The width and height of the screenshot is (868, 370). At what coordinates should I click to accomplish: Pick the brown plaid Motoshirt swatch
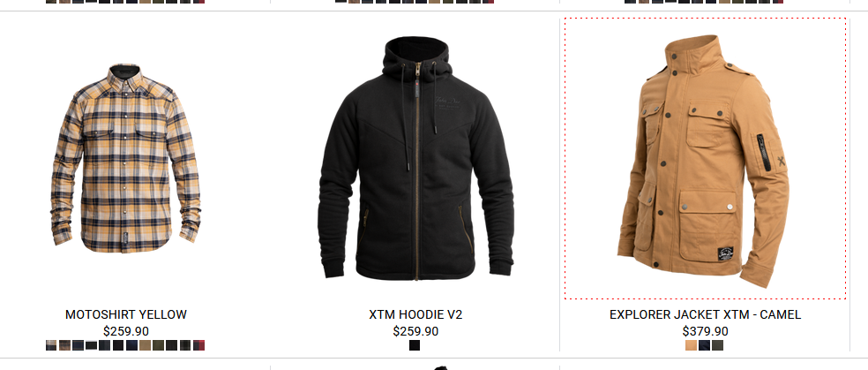point(64,345)
